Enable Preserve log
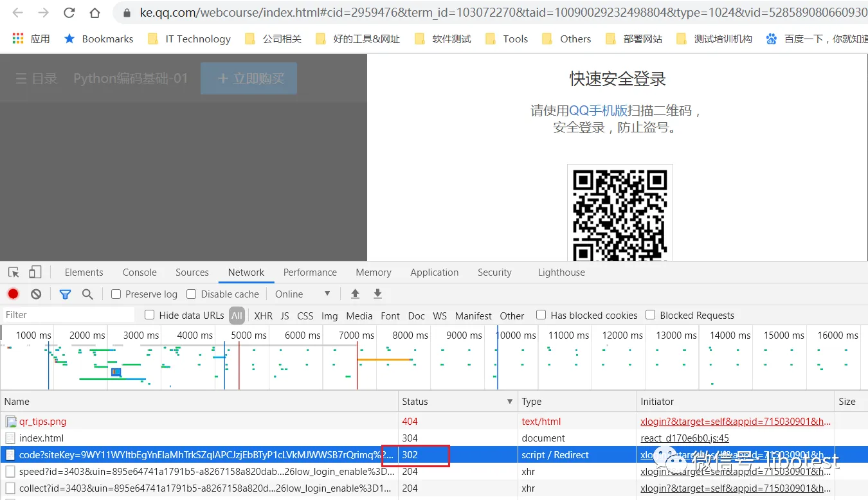Image resolution: width=868 pixels, height=500 pixels. 116,294
